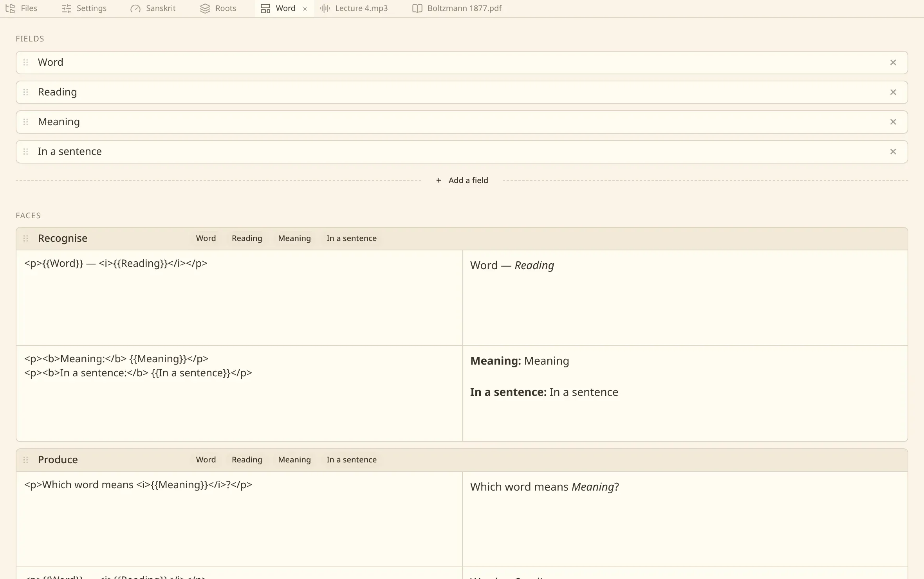Grab the Meaning field drag handle
Viewport: 924px width, 579px height.
(26, 122)
